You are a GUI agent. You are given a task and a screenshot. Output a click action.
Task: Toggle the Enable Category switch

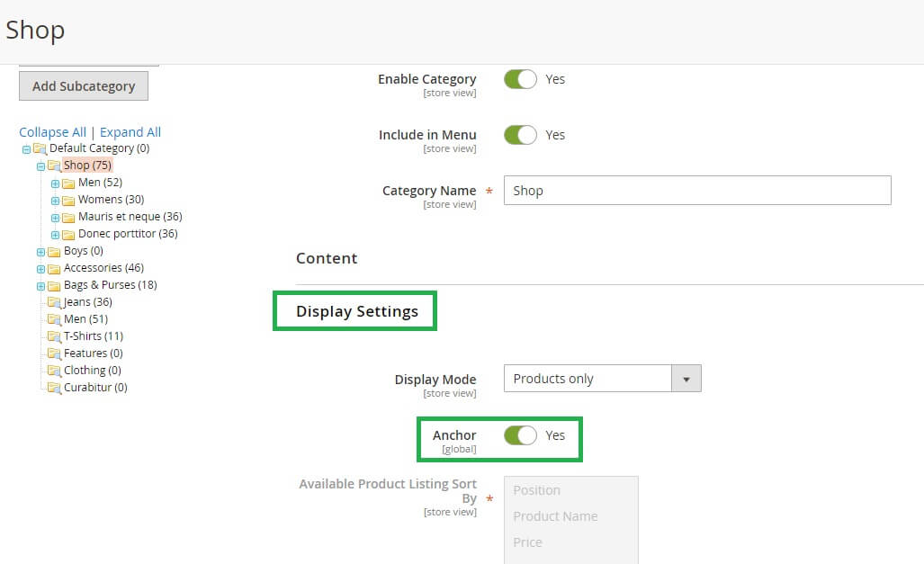(520, 79)
